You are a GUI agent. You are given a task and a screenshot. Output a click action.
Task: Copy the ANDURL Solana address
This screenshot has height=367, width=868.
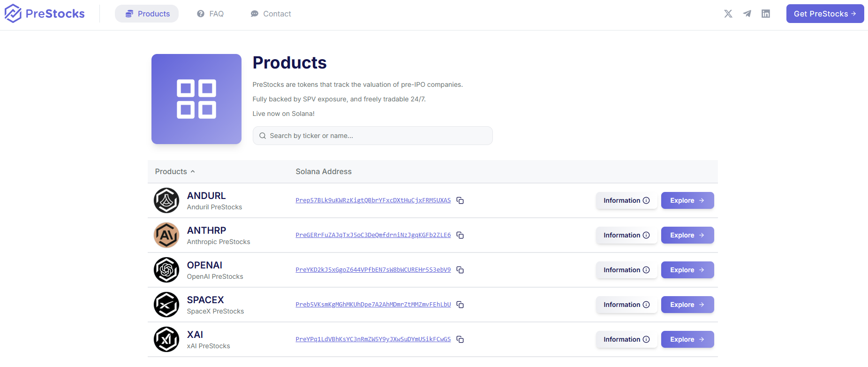pos(460,200)
